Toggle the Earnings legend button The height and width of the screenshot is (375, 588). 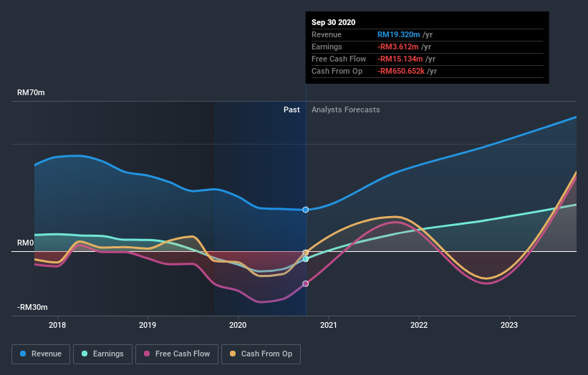coord(102,354)
